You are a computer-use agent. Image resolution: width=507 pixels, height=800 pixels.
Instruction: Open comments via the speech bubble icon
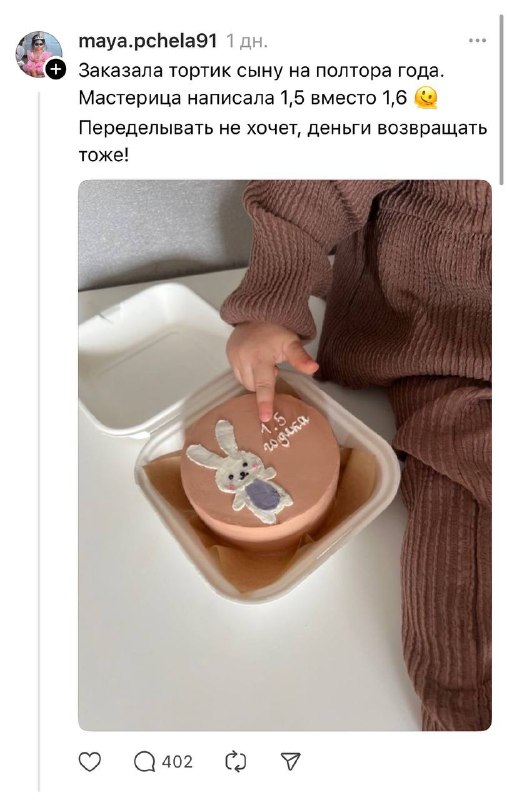coord(144,762)
